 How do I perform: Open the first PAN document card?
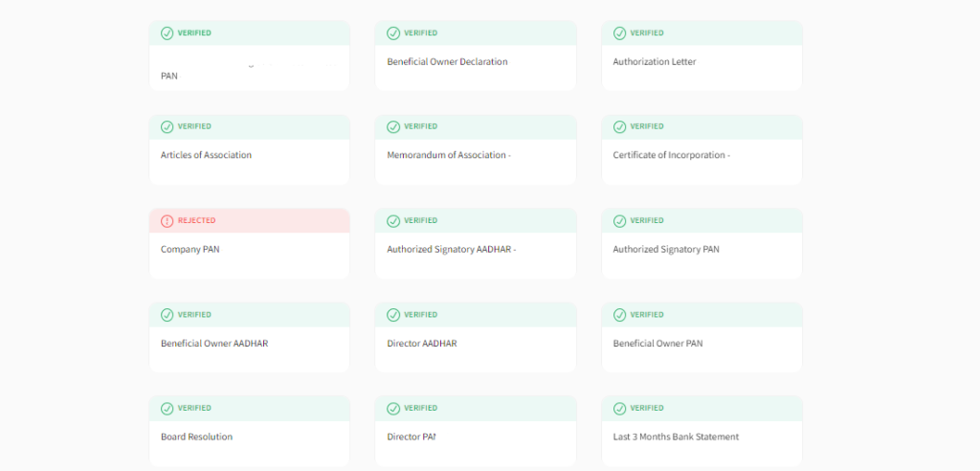pyautogui.click(x=249, y=67)
